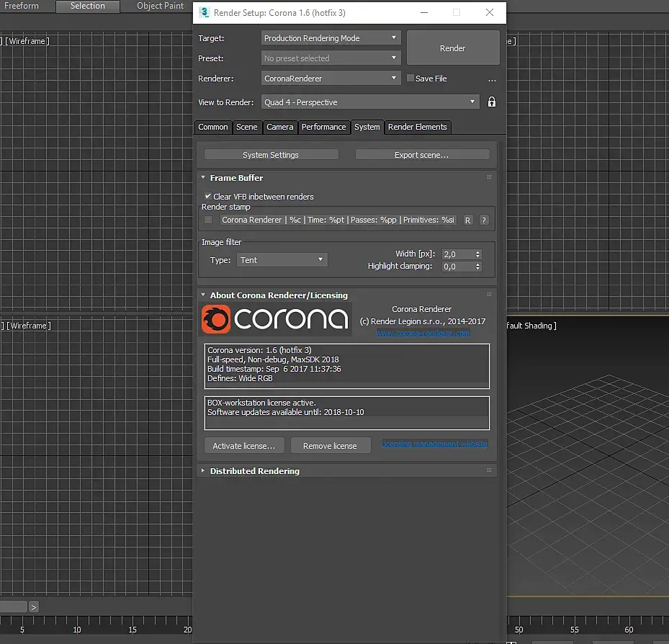The width and height of the screenshot is (669, 644).
Task: Open System Settings
Action: pos(271,154)
